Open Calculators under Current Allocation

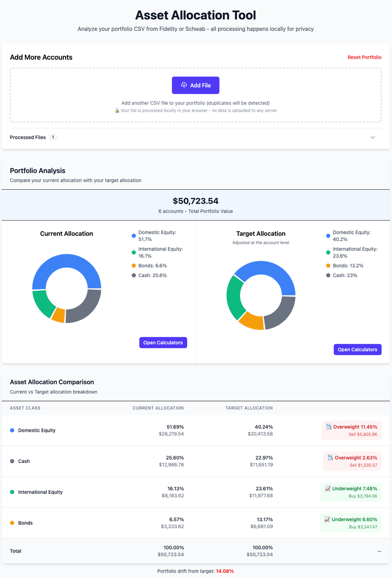(163, 342)
